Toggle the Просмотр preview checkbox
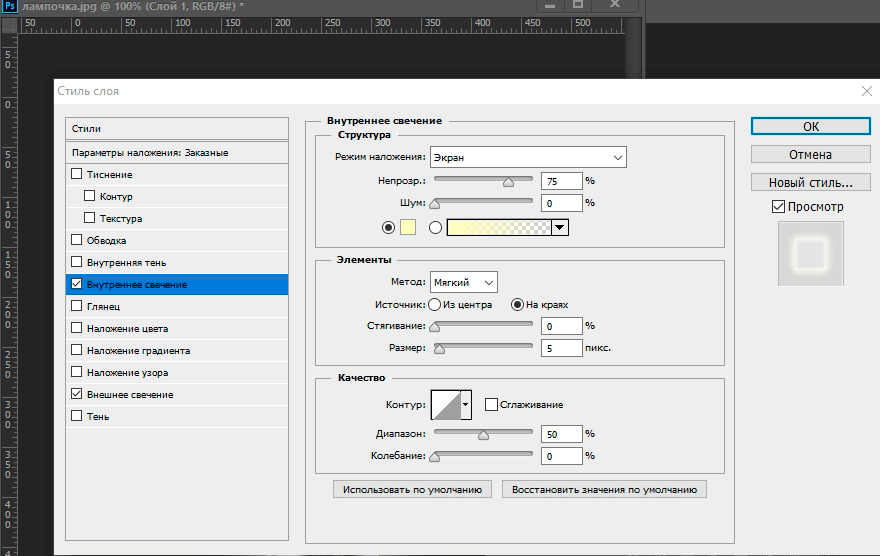880x556 pixels. click(x=779, y=207)
